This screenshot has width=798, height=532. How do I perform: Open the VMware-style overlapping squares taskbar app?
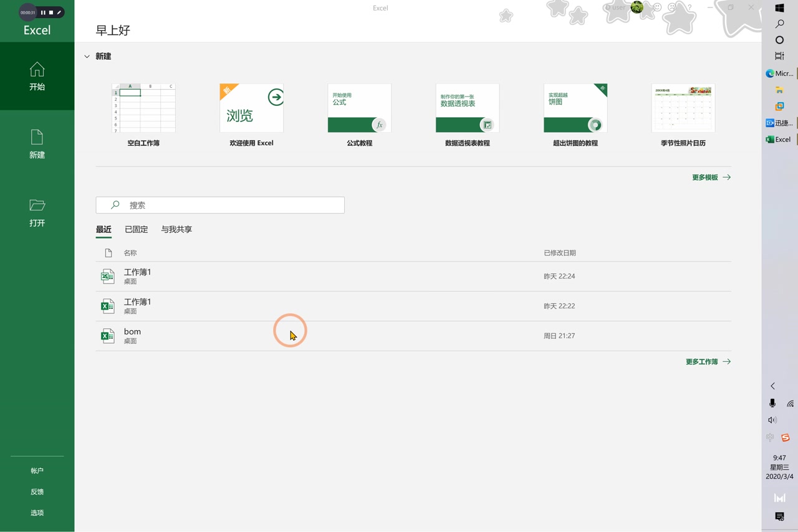click(x=779, y=107)
